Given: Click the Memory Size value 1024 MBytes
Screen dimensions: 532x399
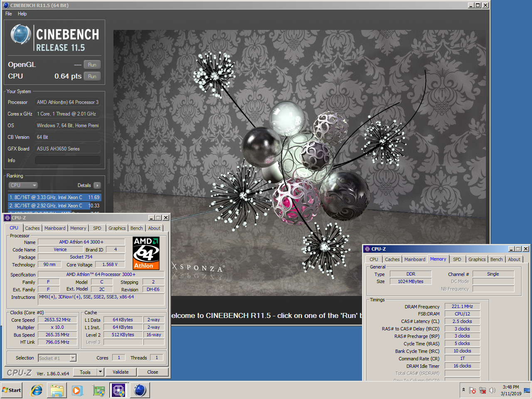Looking at the screenshot, I should click(411, 281).
